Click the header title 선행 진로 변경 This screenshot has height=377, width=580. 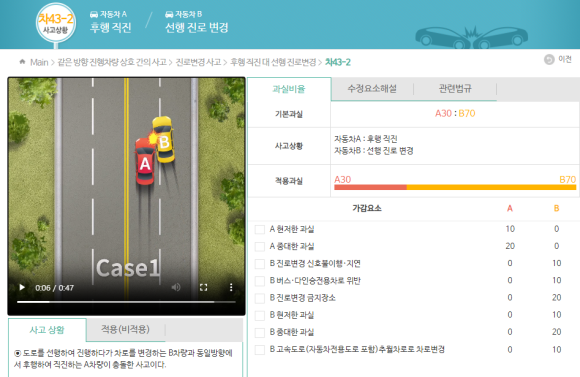[197, 27]
